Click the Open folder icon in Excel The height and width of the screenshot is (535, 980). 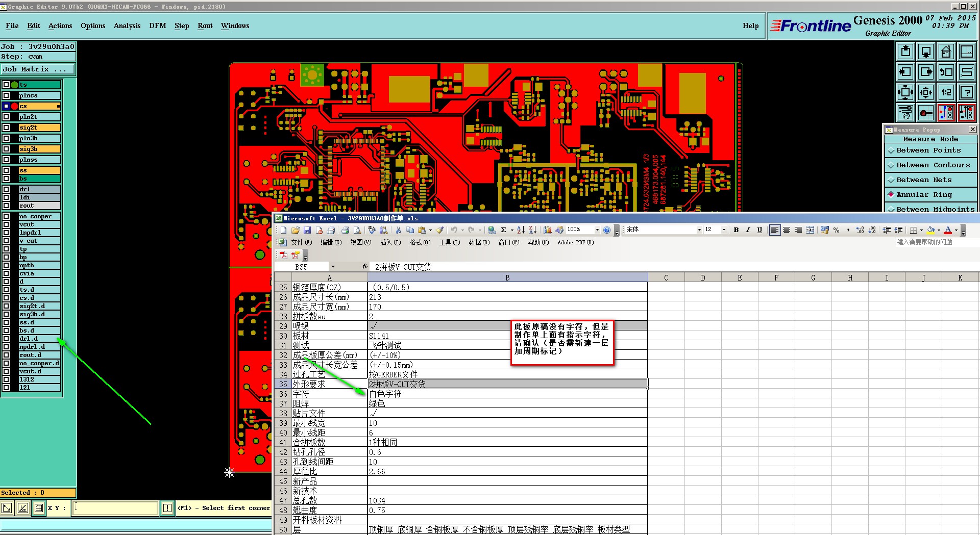click(x=296, y=230)
